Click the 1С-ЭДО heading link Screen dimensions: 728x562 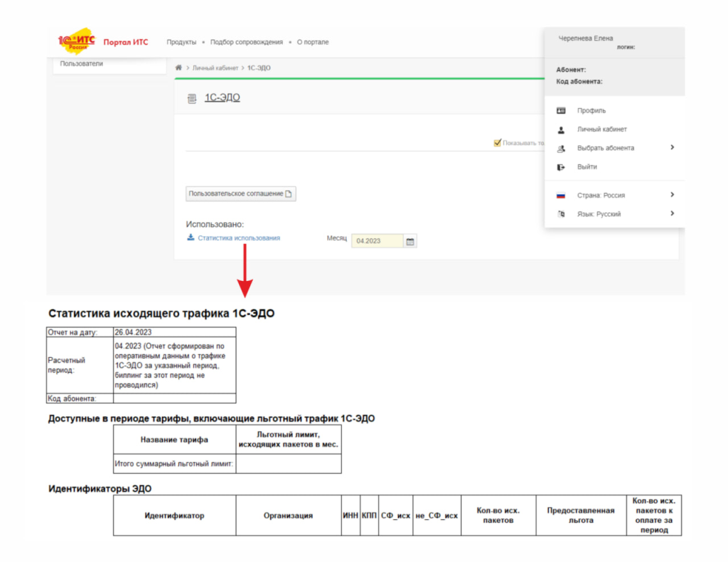pos(223,97)
